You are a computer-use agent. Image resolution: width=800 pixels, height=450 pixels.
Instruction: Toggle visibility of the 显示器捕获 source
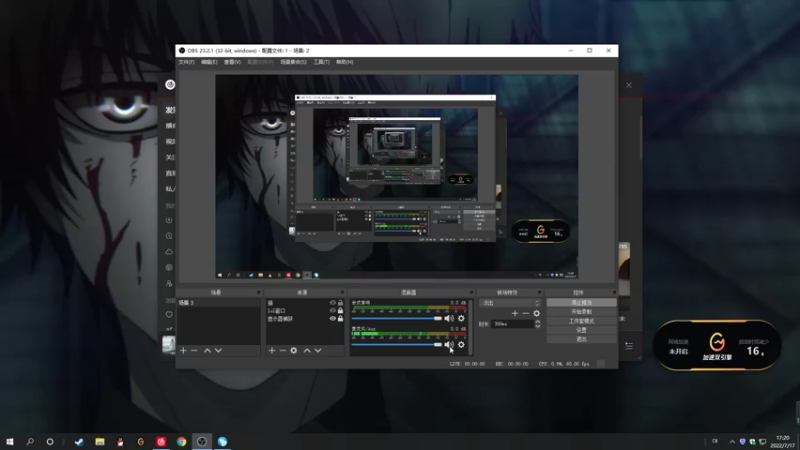click(333, 319)
